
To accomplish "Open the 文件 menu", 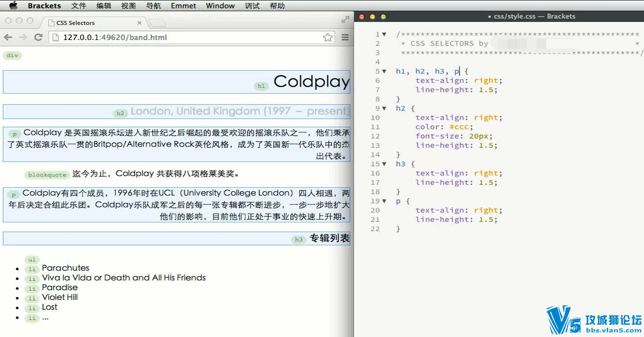I will (x=79, y=6).
